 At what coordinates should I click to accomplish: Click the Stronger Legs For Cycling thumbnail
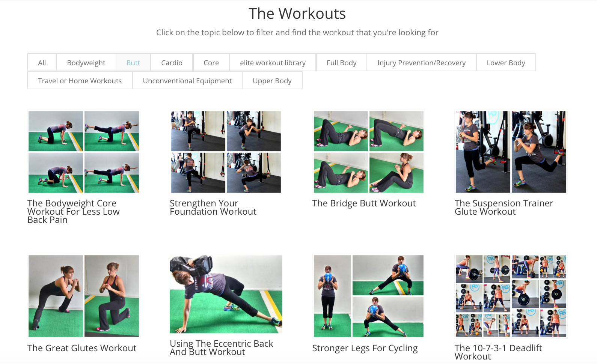coord(369,296)
